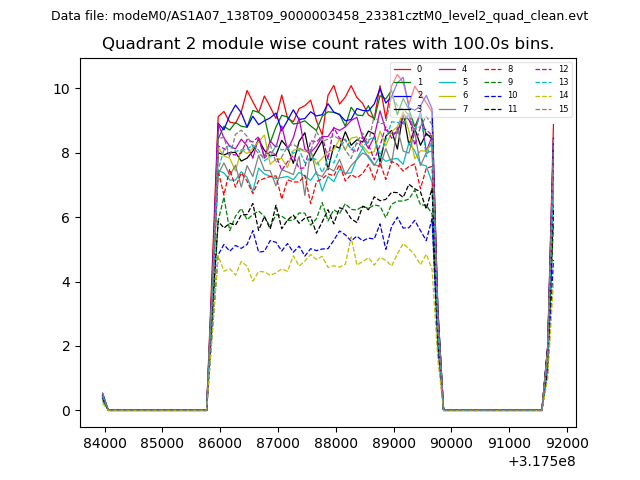
Task: Click the x-axis offset label +3.175e8
Action: (x=542, y=461)
